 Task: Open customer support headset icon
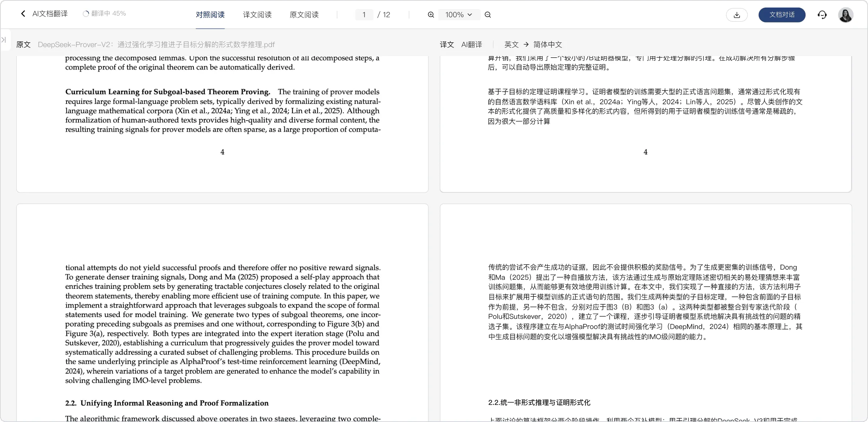tap(822, 15)
